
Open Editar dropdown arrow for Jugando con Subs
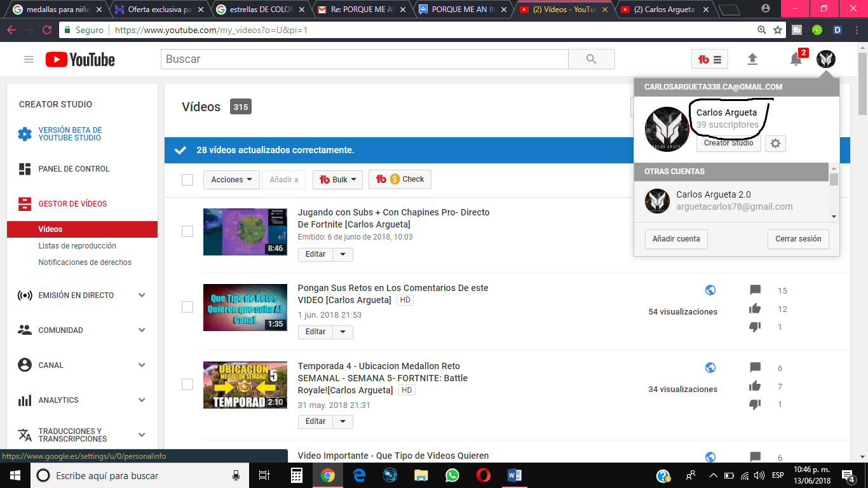(343, 254)
